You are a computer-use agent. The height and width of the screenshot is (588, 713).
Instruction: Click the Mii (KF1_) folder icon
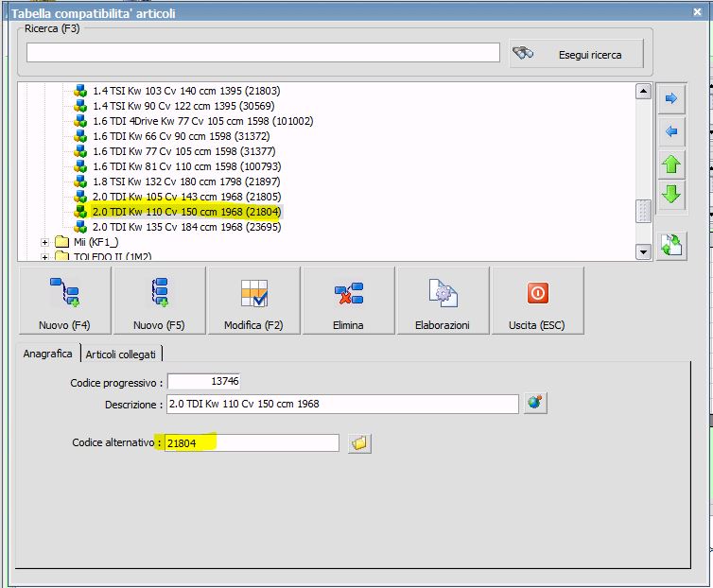point(61,241)
